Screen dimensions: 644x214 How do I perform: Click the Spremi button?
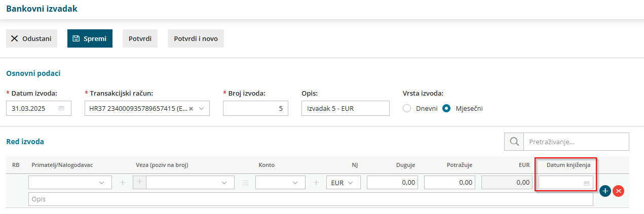[90, 38]
